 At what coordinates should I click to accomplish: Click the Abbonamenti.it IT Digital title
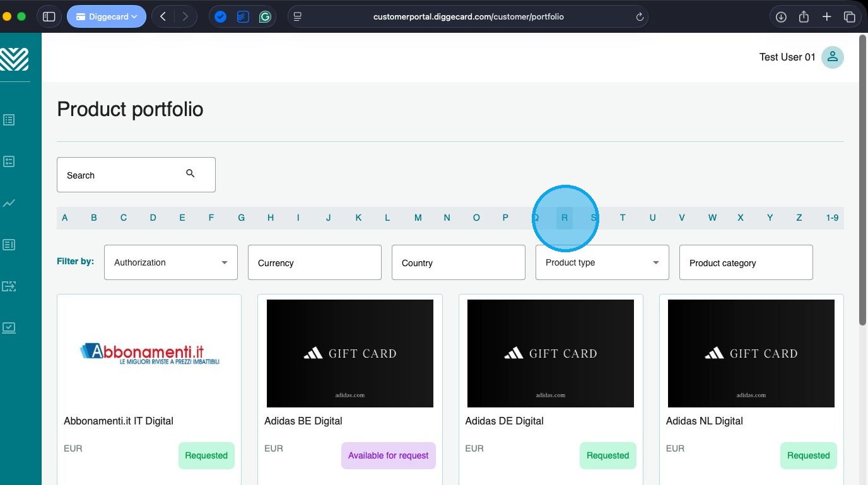(119, 421)
